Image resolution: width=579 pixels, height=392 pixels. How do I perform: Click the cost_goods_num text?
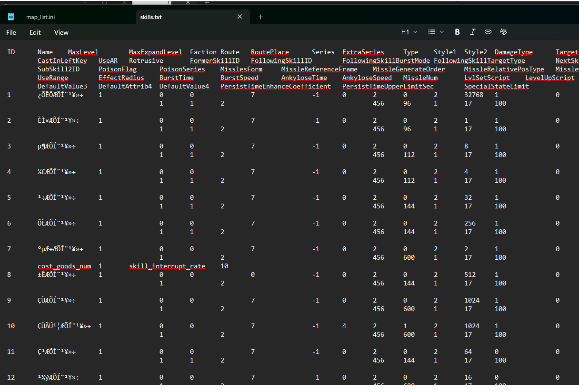point(64,266)
